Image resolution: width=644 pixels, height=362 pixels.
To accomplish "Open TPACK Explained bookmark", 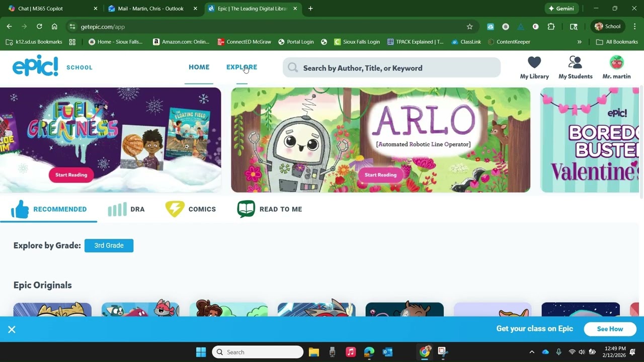I will tap(415, 42).
